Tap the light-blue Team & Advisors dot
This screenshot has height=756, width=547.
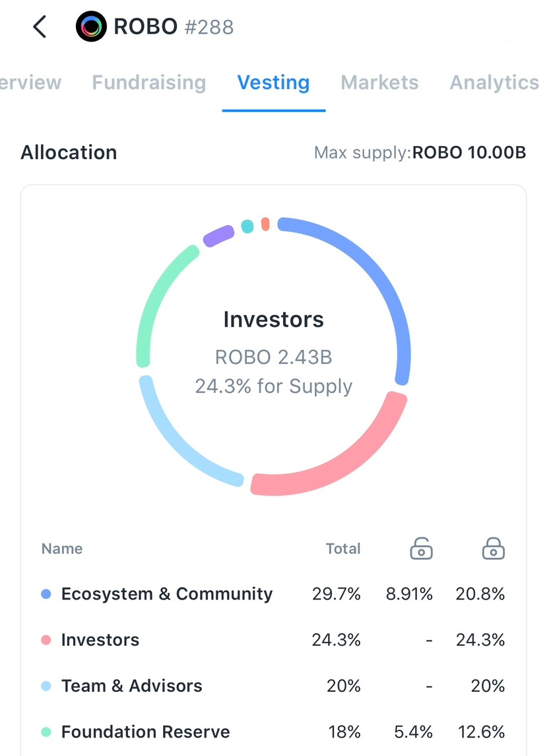(x=46, y=686)
